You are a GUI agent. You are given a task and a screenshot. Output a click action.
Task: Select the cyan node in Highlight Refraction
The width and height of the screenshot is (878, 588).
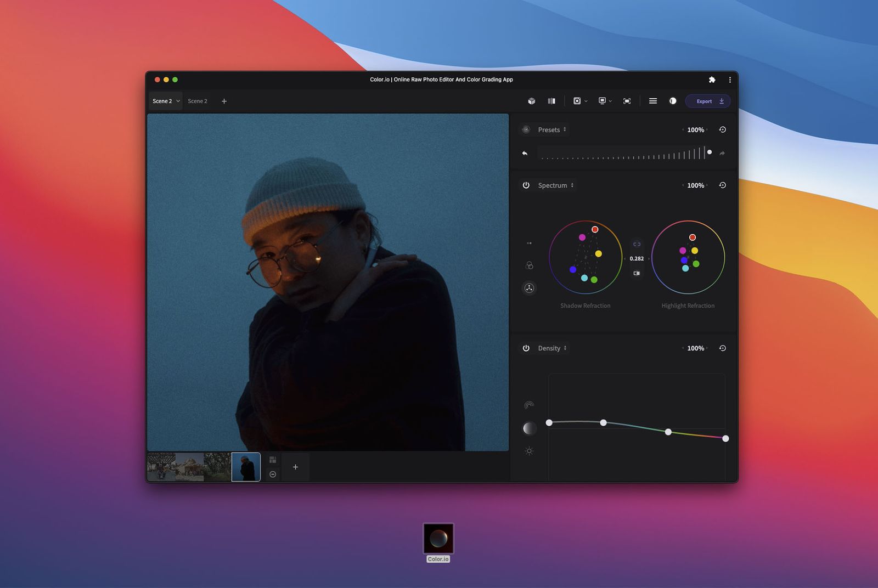click(x=685, y=268)
